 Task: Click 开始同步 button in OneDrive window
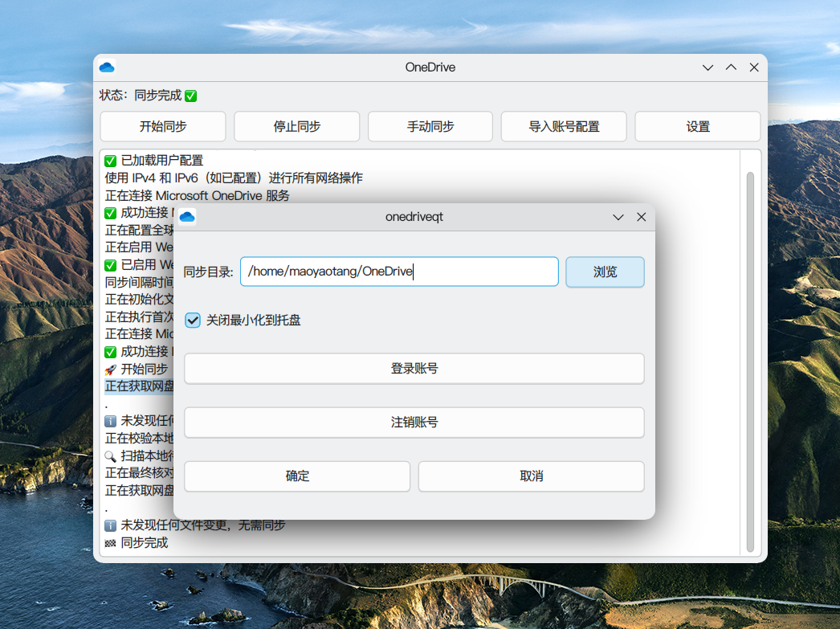[x=163, y=126]
